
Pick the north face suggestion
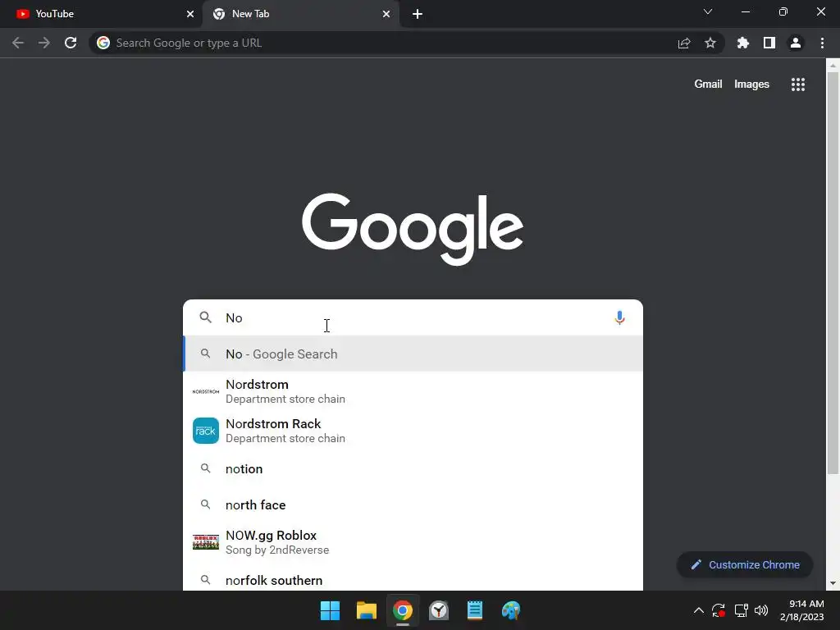(x=413, y=504)
